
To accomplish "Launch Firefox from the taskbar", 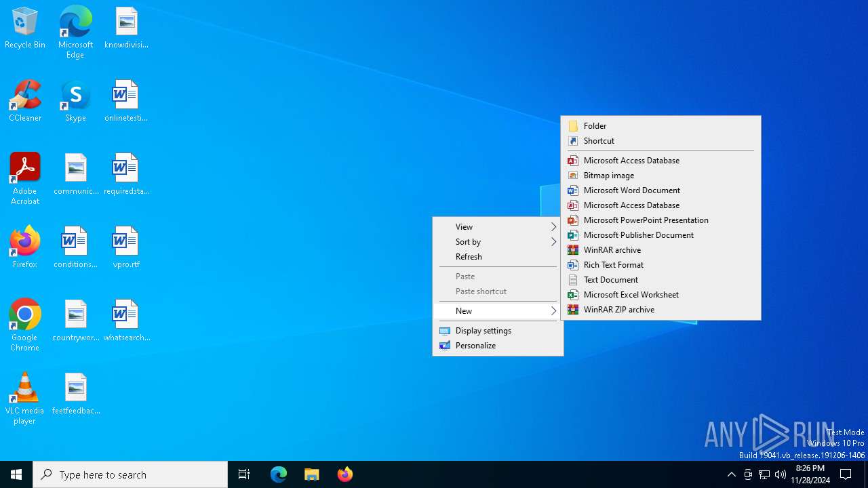I will (345, 474).
